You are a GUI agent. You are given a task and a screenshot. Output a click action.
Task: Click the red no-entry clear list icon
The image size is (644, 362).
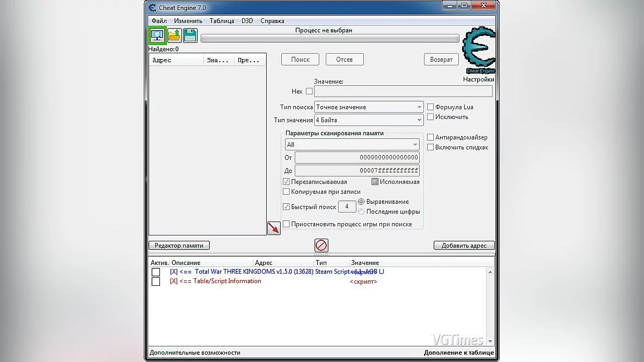321,246
